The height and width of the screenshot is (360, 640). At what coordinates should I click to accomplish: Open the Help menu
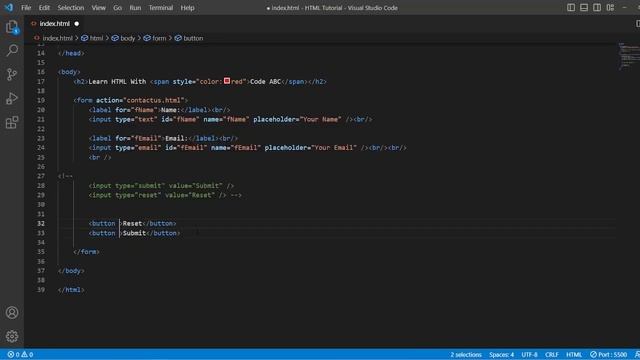point(187,8)
